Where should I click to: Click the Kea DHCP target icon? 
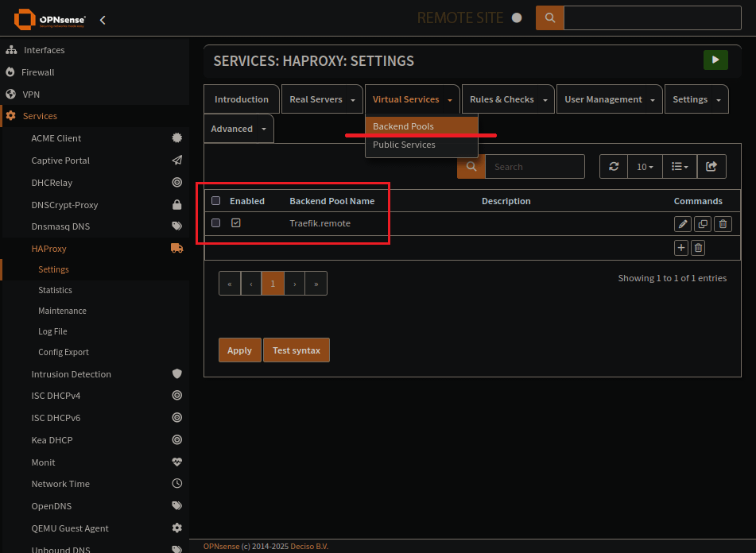(177, 439)
